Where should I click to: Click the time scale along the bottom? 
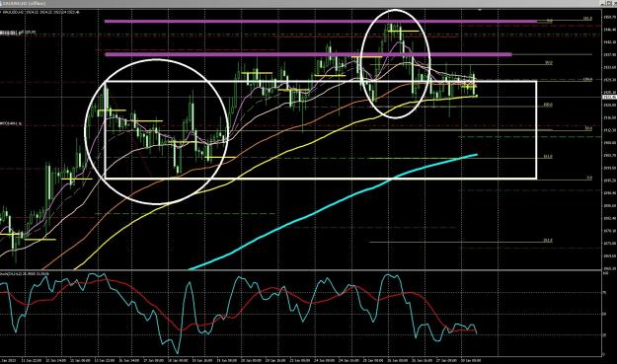click(x=301, y=360)
